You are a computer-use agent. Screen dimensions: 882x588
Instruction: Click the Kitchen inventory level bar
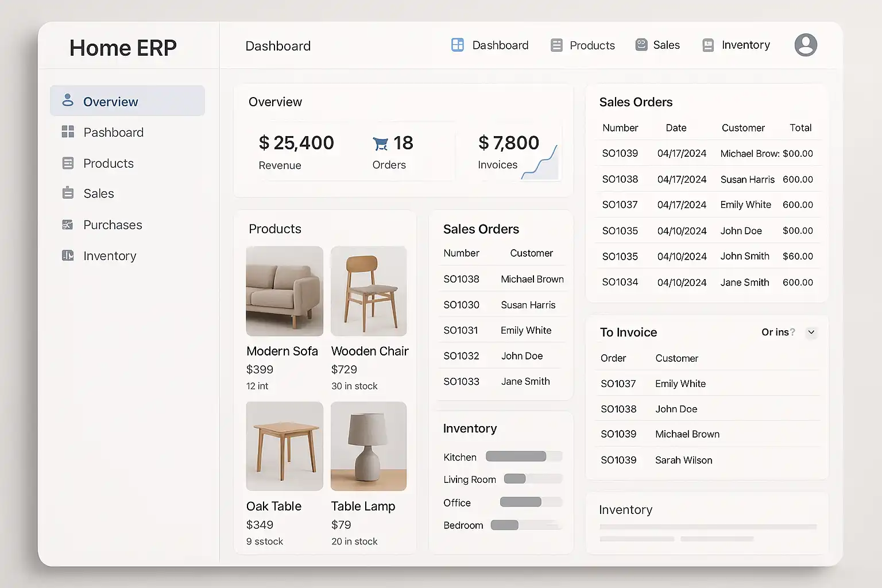524,457
